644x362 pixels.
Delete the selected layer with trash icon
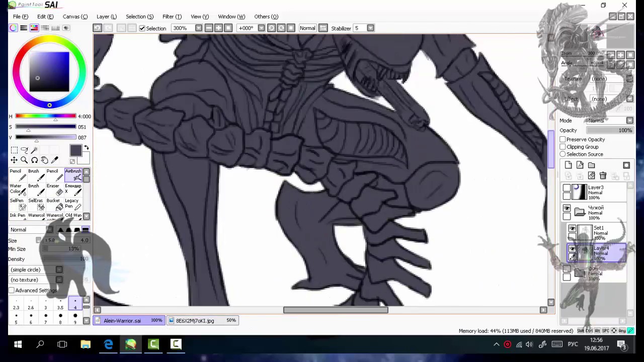603,175
